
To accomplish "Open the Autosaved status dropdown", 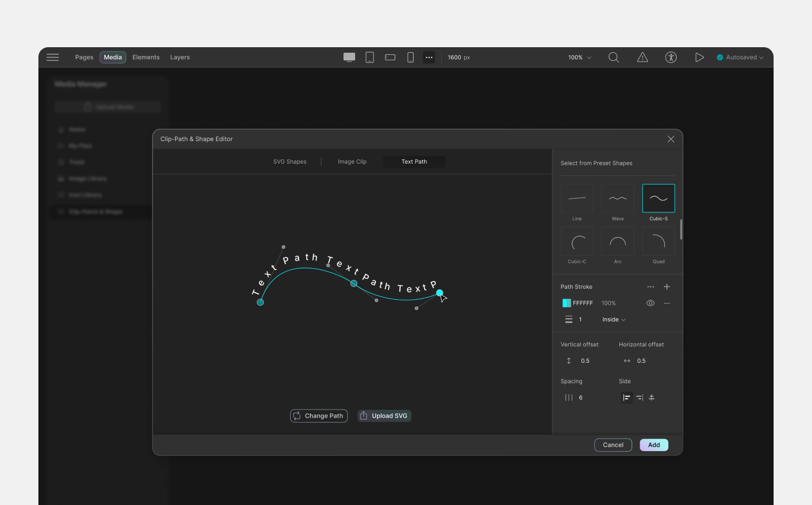I will (x=740, y=57).
